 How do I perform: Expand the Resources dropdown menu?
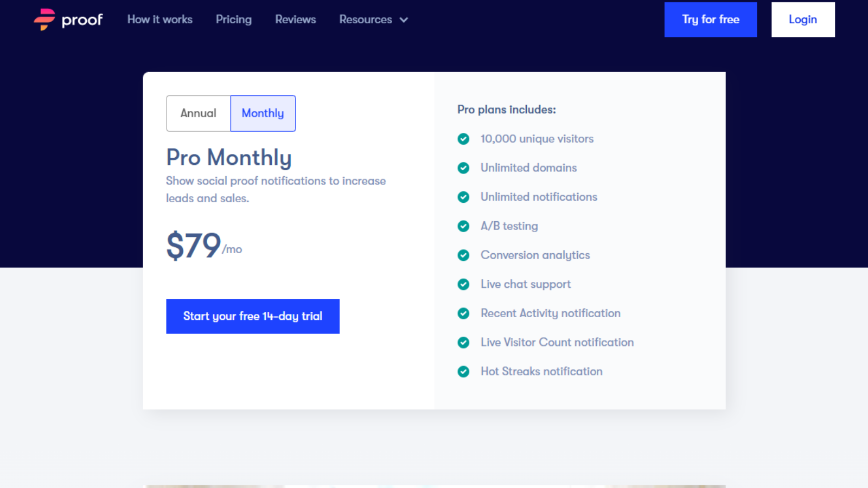[x=373, y=20]
